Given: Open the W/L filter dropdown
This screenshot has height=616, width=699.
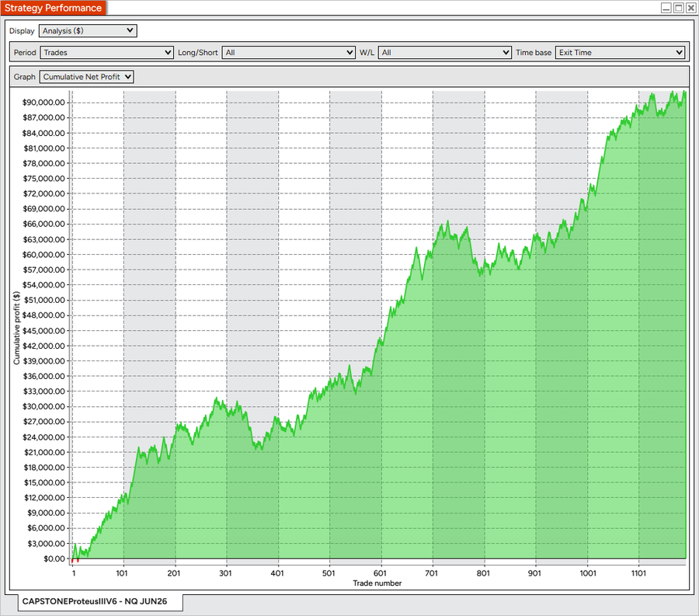Looking at the screenshot, I should 444,53.
